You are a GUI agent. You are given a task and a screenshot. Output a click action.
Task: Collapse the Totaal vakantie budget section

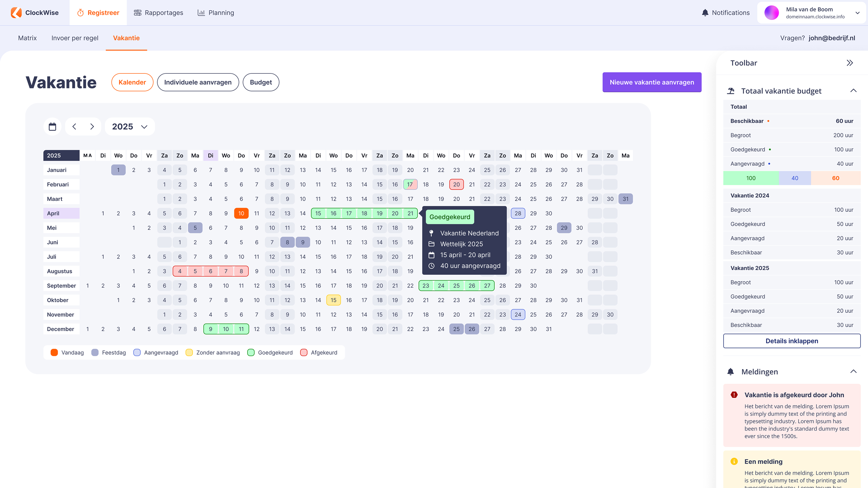(x=853, y=91)
